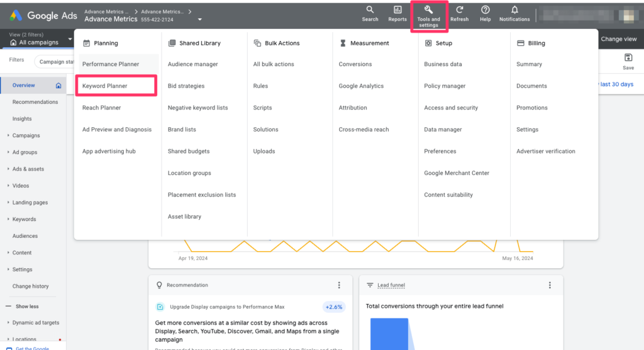Viewport: 644px width, 350px height.
Task: Open Placement exclusion lists
Action: click(x=202, y=195)
